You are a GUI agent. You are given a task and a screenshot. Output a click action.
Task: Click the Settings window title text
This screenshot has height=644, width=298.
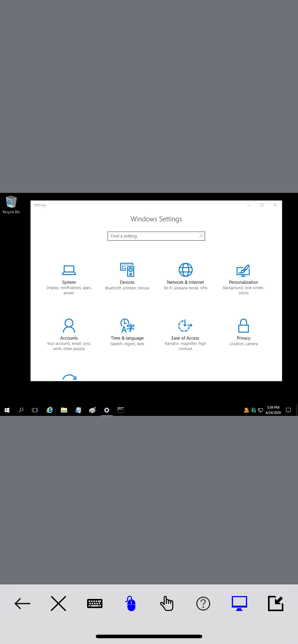point(40,205)
